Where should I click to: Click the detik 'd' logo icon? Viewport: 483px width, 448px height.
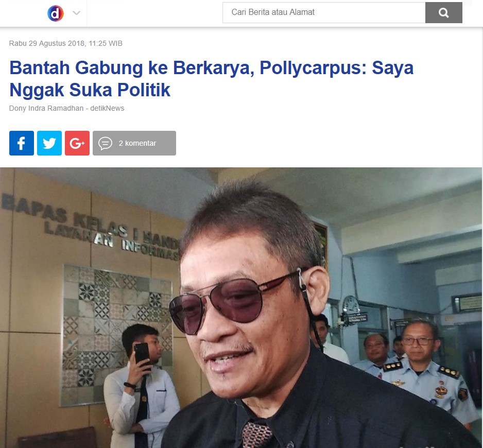click(x=56, y=13)
